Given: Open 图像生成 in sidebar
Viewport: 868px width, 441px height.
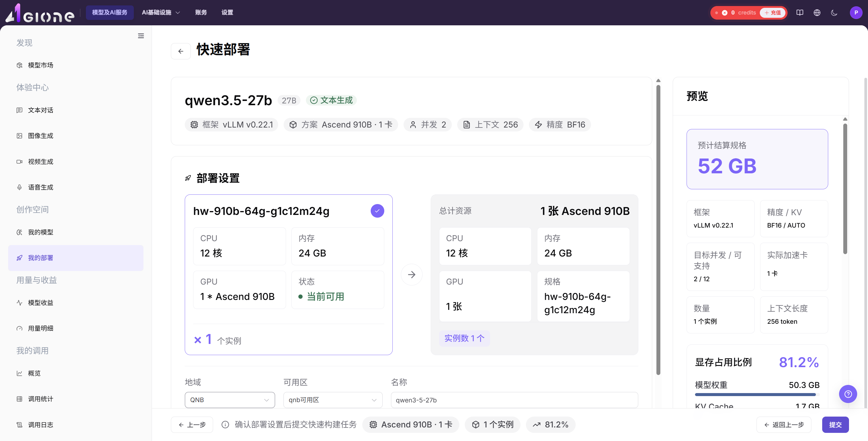Looking at the screenshot, I should [76, 136].
